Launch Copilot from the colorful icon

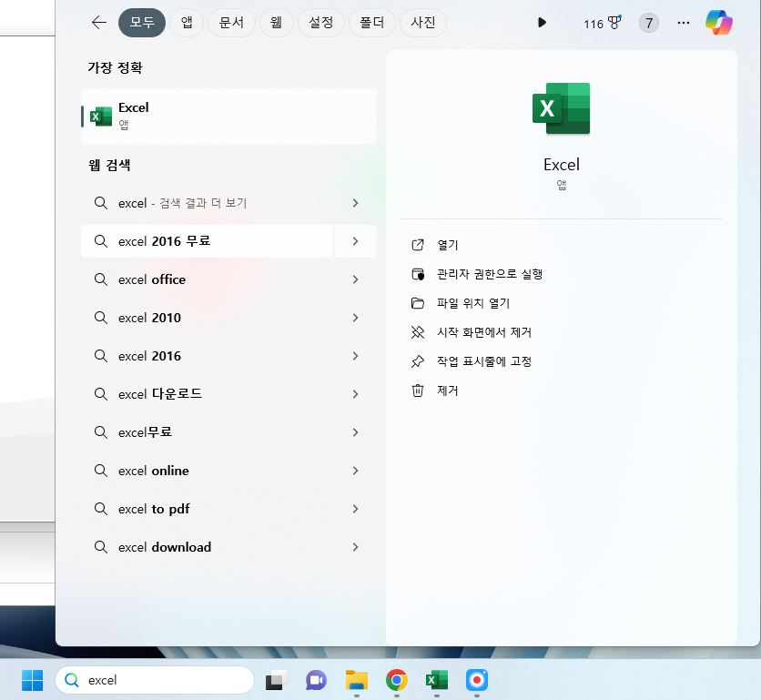click(719, 23)
